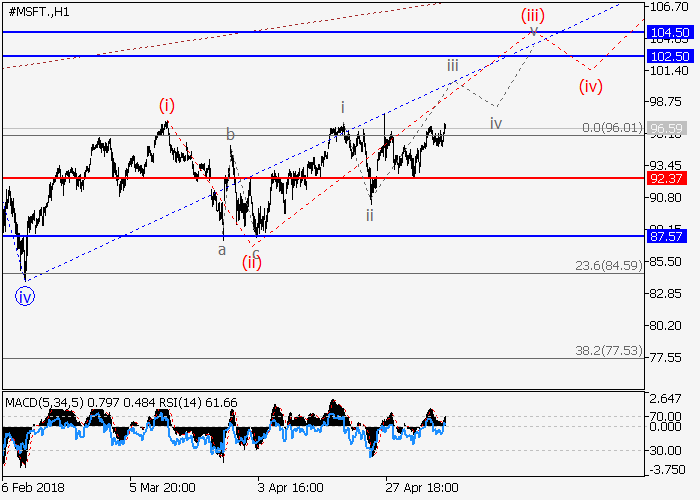Click the 27 Apr 18:00 time axis label
Viewport: 700px width, 500px height.
(x=422, y=488)
